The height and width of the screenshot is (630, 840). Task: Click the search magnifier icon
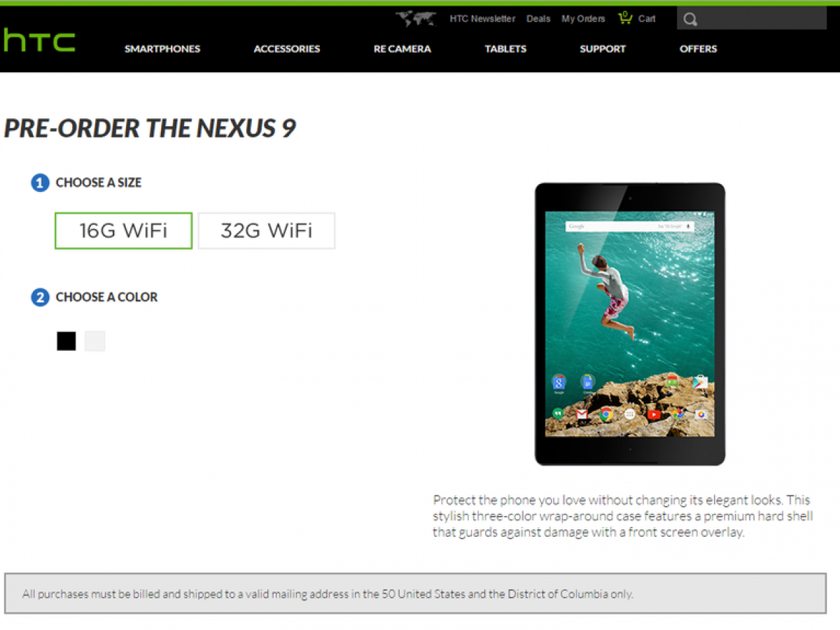click(690, 20)
